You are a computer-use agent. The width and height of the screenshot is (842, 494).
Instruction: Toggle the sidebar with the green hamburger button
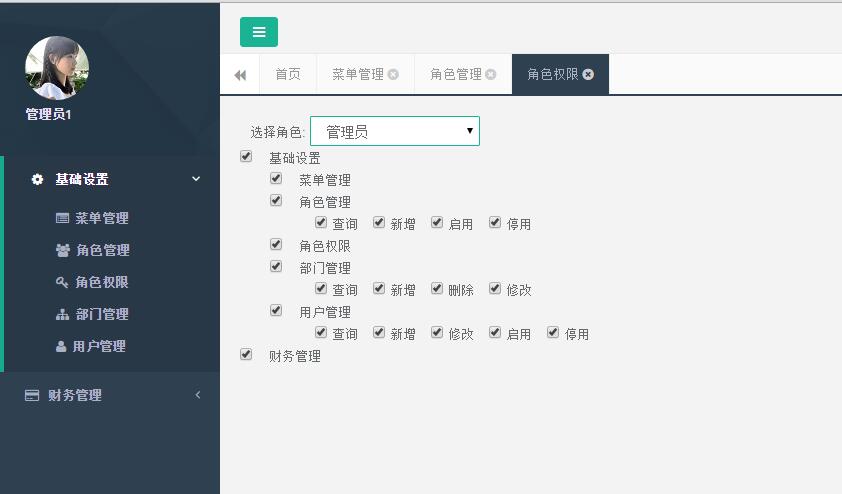click(x=259, y=32)
